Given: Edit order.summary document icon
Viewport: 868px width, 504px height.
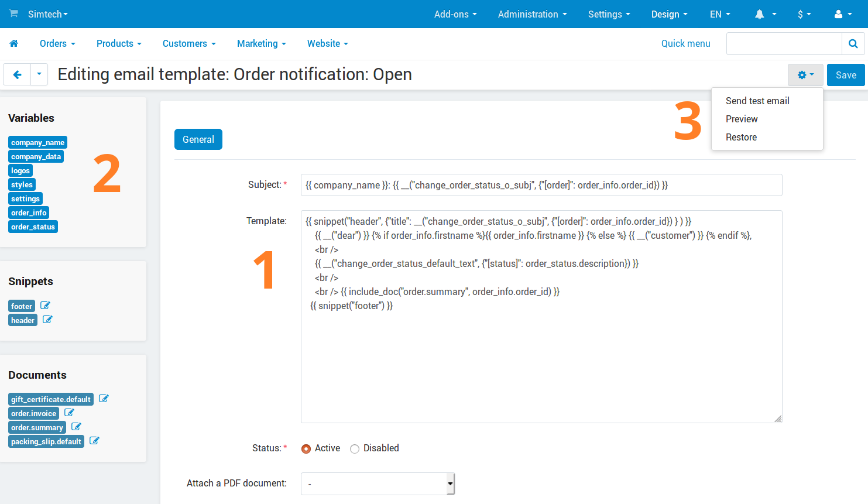Looking at the screenshot, I should tap(76, 427).
